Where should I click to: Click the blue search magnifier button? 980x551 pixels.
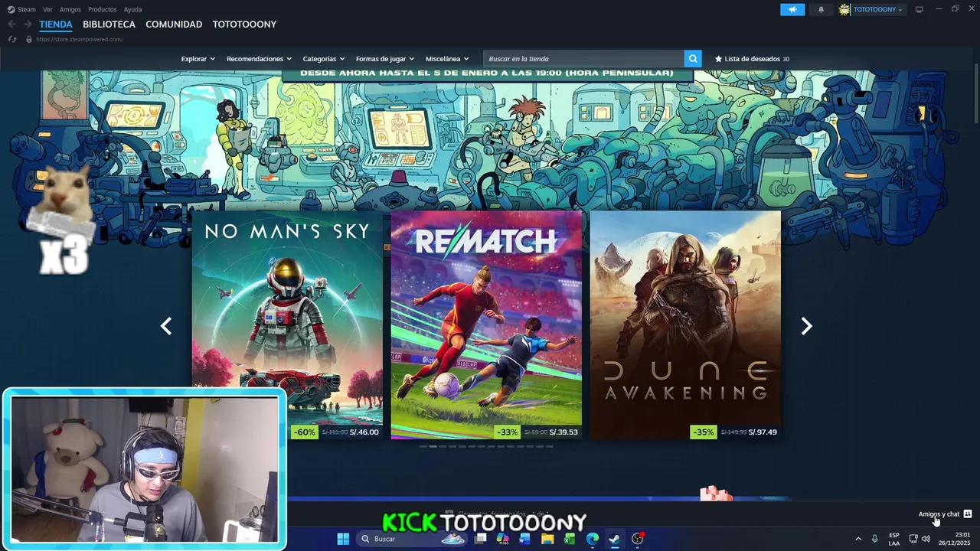(x=693, y=59)
